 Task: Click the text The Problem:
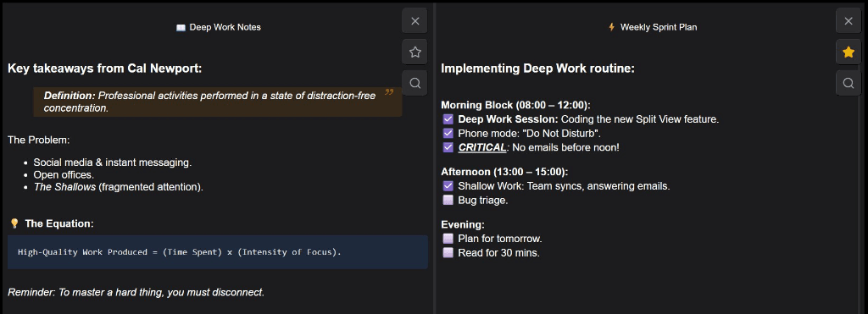click(x=39, y=140)
